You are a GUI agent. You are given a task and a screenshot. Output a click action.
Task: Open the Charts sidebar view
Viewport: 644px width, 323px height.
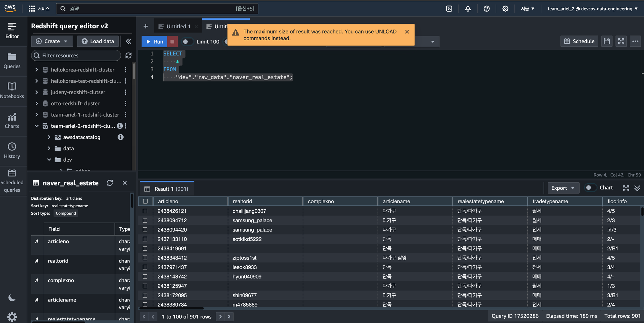click(x=12, y=121)
